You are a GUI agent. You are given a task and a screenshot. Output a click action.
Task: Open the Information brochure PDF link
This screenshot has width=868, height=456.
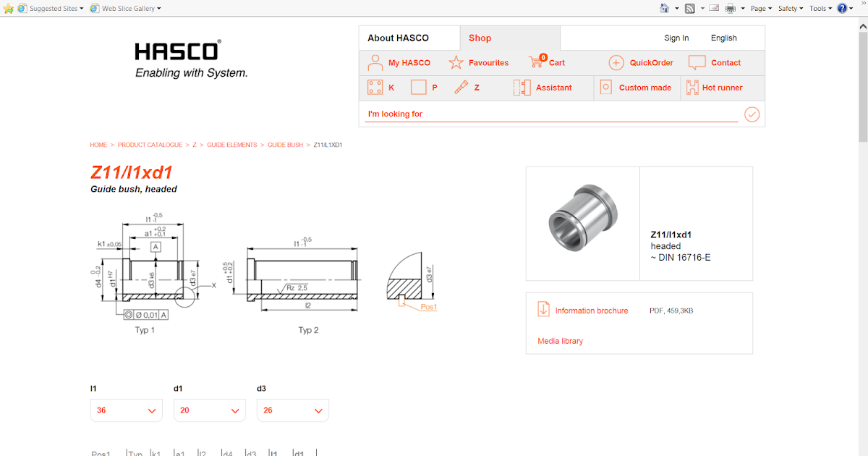click(x=591, y=310)
